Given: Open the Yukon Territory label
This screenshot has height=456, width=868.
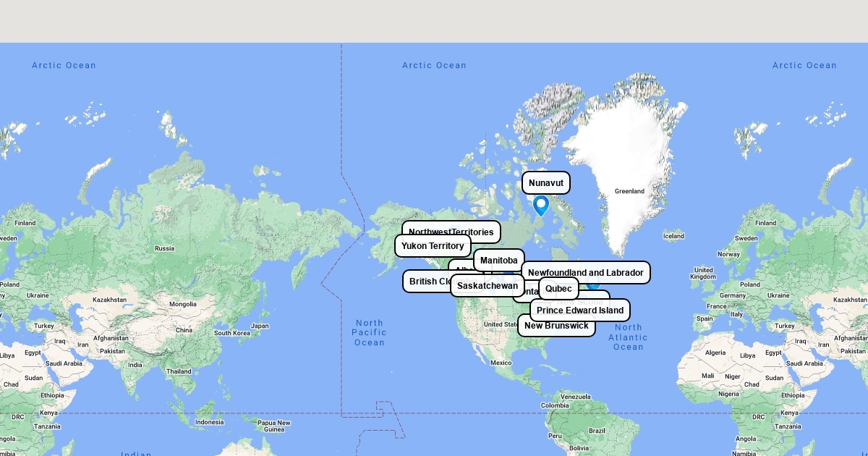Looking at the screenshot, I should coord(433,246).
